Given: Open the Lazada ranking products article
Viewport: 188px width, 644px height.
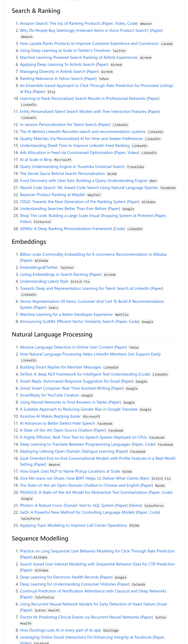Looking at the screenshot, I should [89, 43].
